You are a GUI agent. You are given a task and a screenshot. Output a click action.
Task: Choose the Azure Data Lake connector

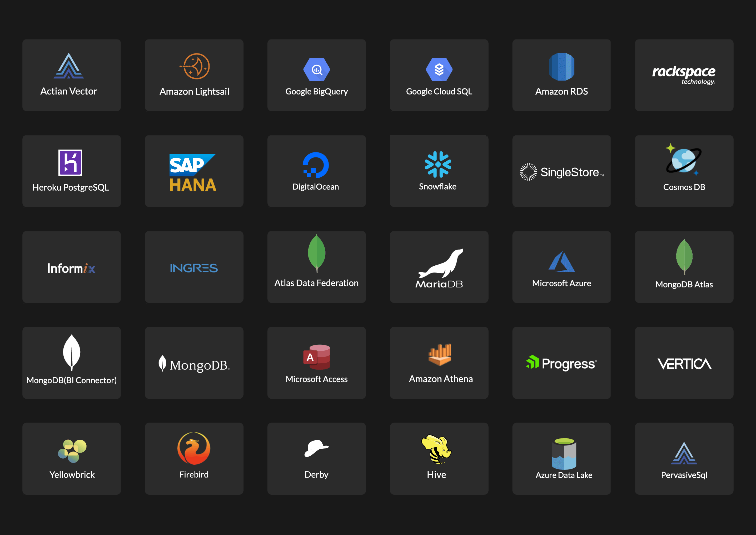pyautogui.click(x=561, y=458)
